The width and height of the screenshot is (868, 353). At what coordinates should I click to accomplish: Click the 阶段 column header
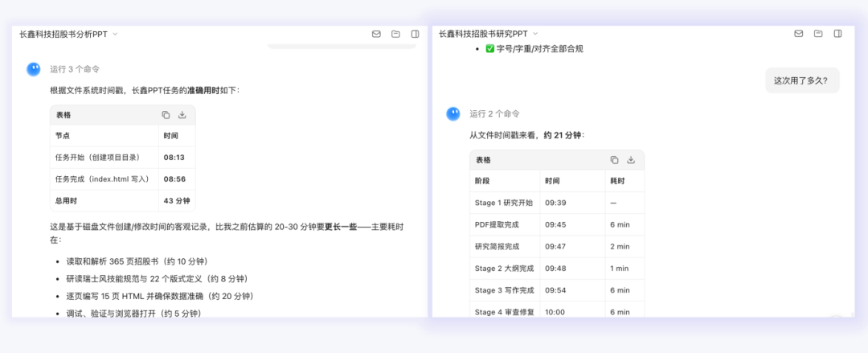tap(505, 181)
